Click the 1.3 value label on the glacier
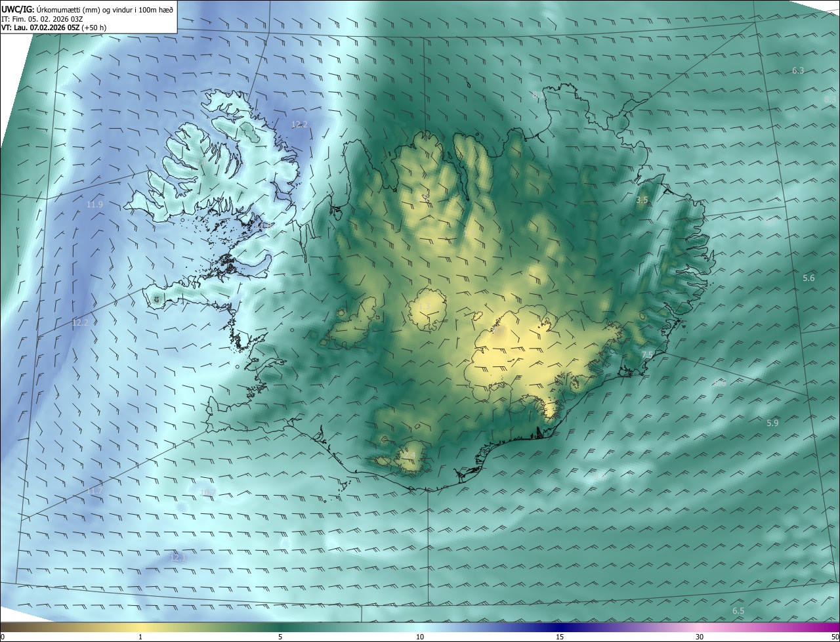 (425, 307)
